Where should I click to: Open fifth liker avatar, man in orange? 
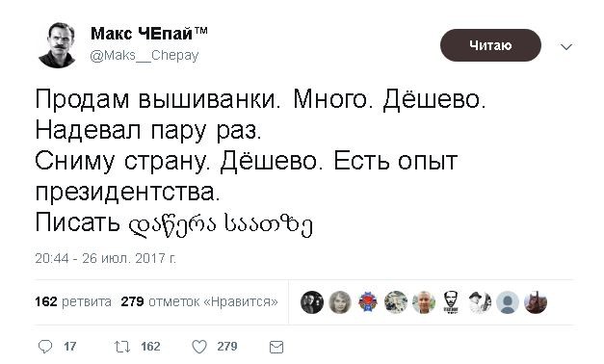point(424,302)
